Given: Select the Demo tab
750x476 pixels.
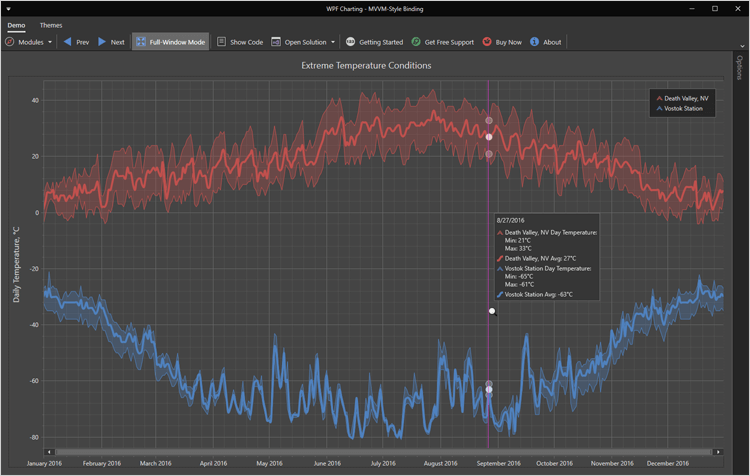Looking at the screenshot, I should (x=16, y=25).
